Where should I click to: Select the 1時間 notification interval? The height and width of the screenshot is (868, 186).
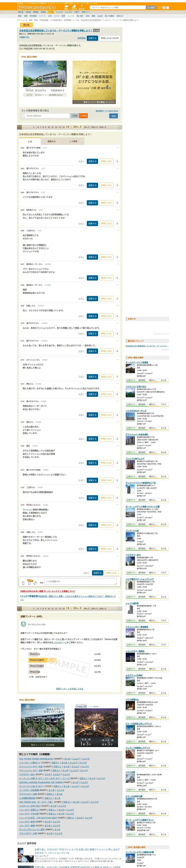click(x=75, y=116)
